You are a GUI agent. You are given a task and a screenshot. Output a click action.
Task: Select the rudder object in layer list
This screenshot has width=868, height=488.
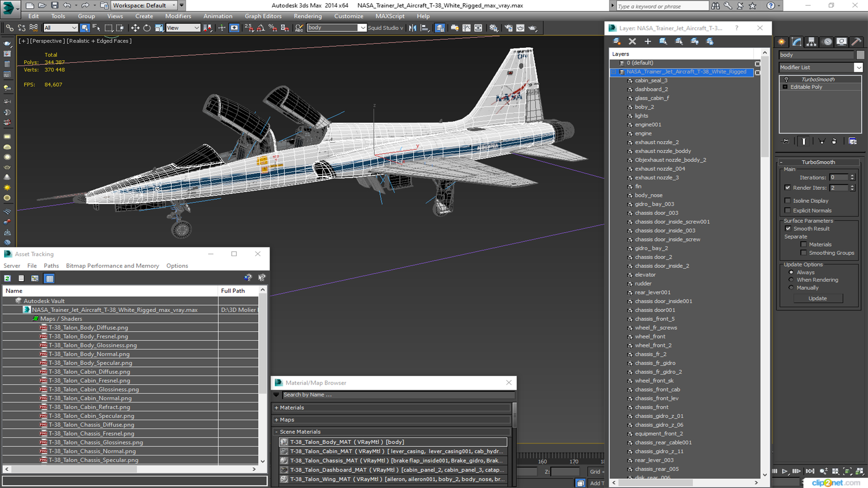tap(643, 284)
